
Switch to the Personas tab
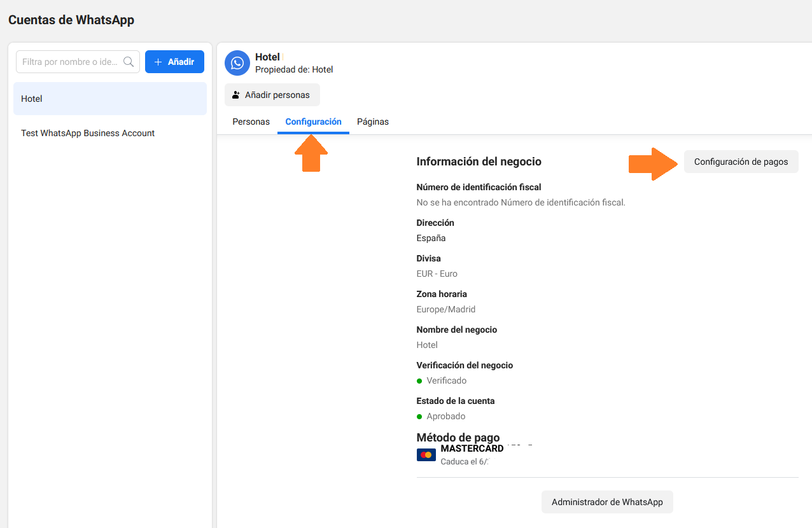coord(251,122)
